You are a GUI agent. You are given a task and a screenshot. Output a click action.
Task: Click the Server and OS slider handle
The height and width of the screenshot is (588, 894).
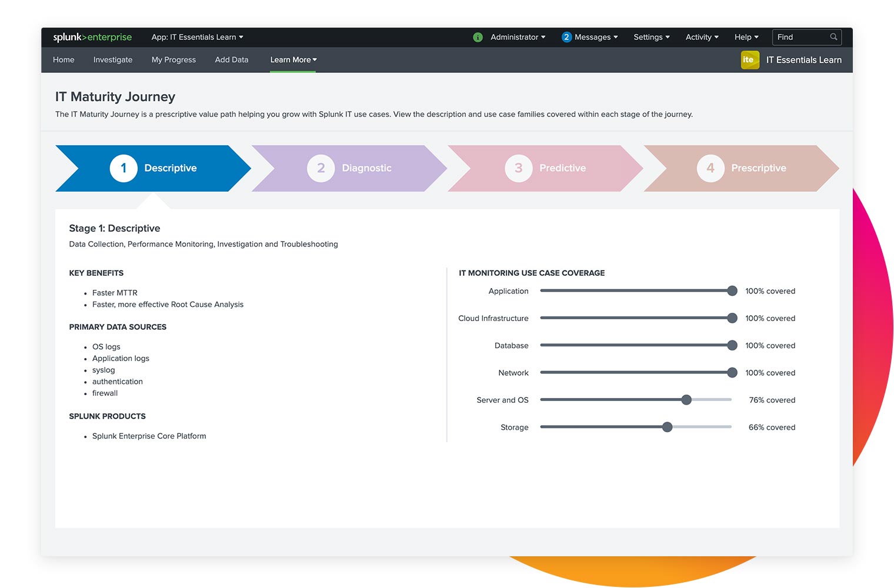tap(686, 400)
